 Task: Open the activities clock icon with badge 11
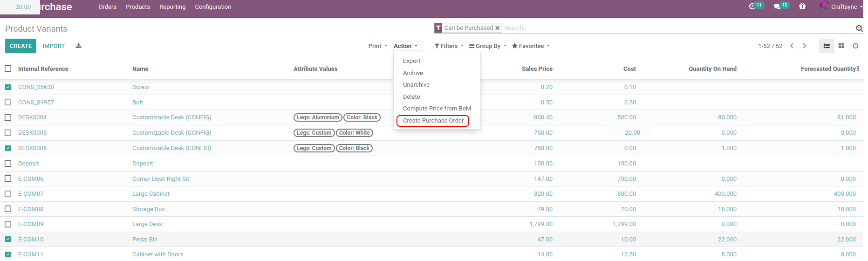(x=752, y=7)
